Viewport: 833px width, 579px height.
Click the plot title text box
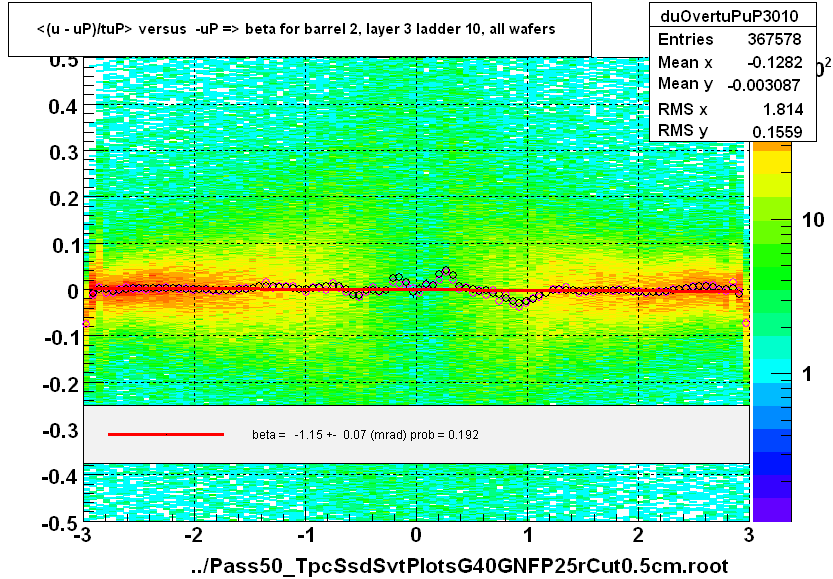click(x=300, y=29)
